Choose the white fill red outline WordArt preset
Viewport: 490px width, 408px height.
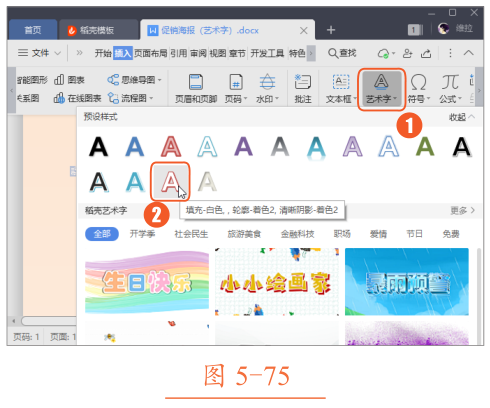click(171, 182)
